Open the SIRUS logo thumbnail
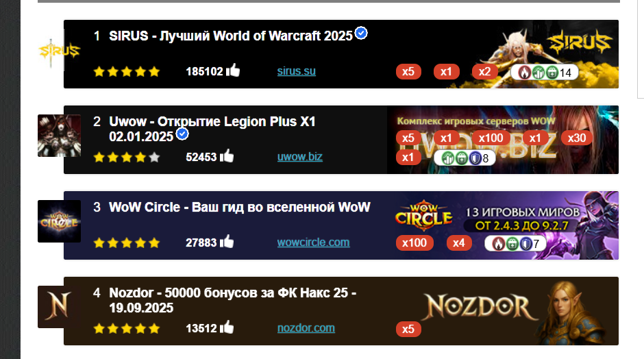 coord(59,52)
